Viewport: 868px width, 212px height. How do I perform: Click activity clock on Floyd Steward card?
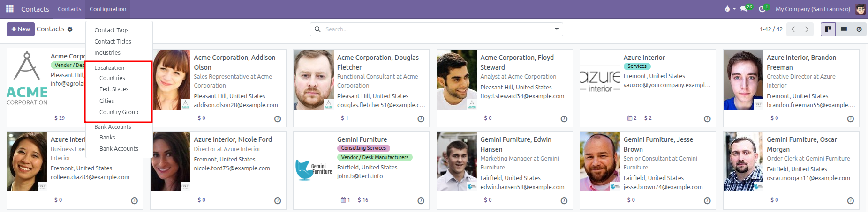click(564, 119)
